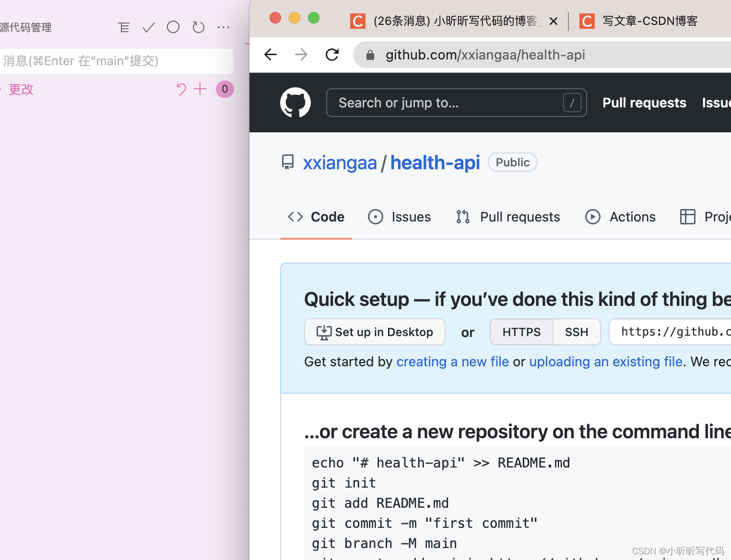Image resolution: width=731 pixels, height=560 pixels.
Task: Click the GitHub logo home icon
Action: point(295,103)
